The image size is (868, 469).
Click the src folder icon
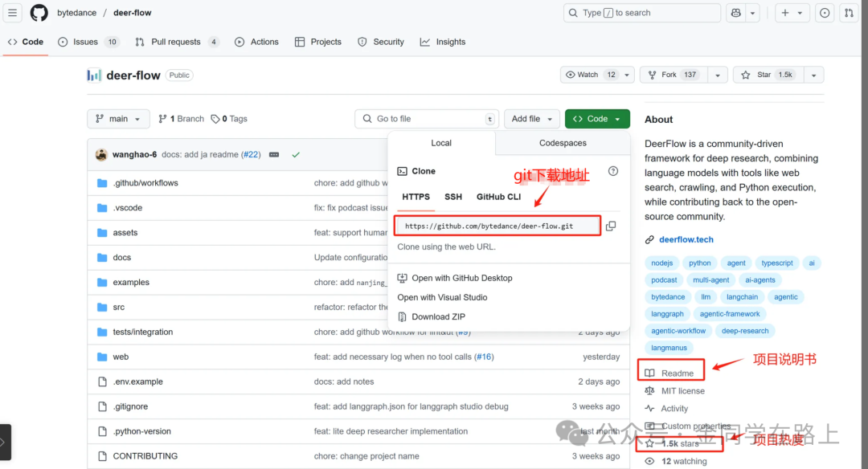tap(102, 307)
